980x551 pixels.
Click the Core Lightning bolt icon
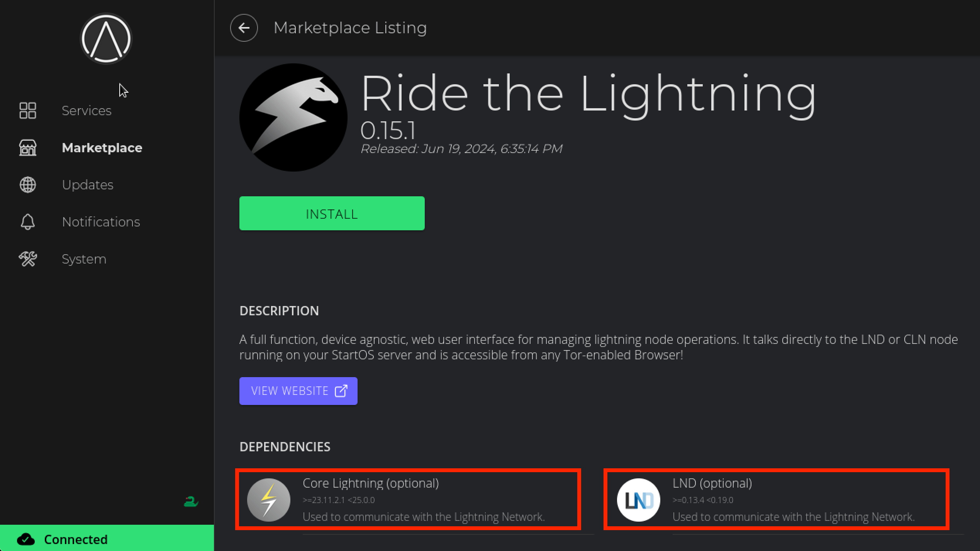(269, 500)
